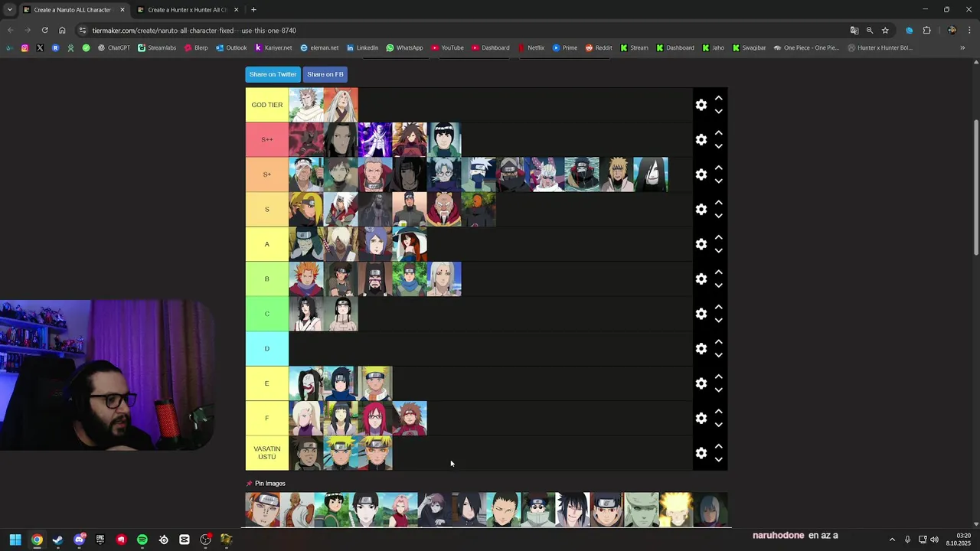Image resolution: width=980 pixels, height=551 pixels.
Task: Open the taskbar clock and date
Action: tap(959, 540)
